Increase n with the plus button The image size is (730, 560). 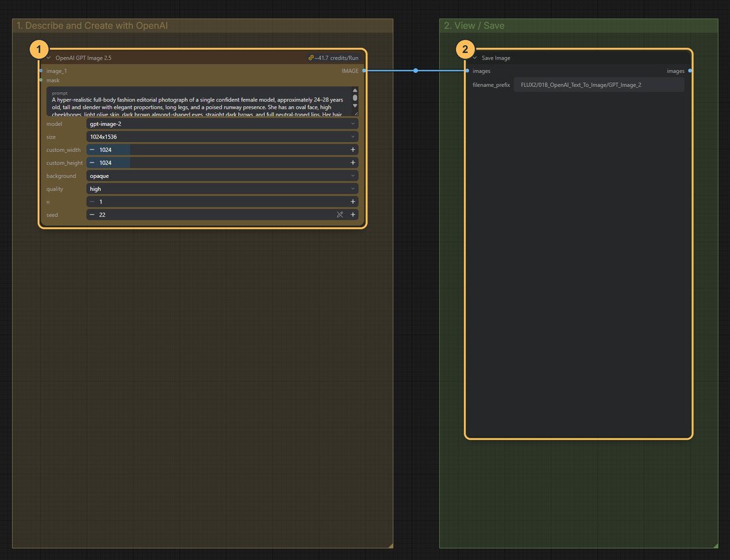353,202
